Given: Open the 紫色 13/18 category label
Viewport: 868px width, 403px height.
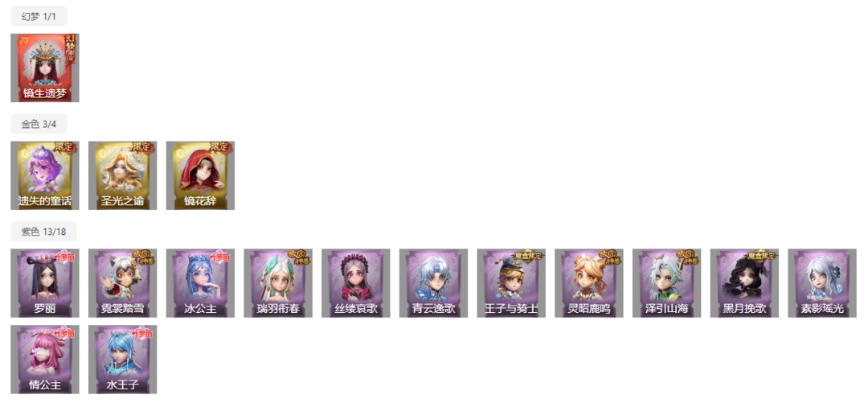Looking at the screenshot, I should click(43, 231).
